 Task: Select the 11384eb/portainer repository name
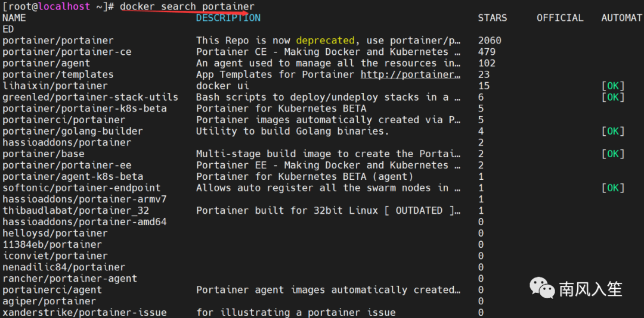point(52,245)
